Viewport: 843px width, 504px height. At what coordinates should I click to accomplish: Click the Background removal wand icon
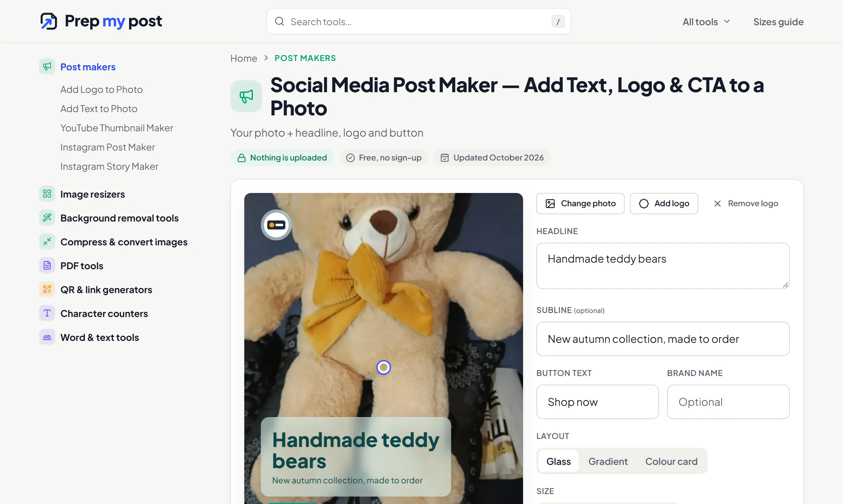click(x=47, y=218)
